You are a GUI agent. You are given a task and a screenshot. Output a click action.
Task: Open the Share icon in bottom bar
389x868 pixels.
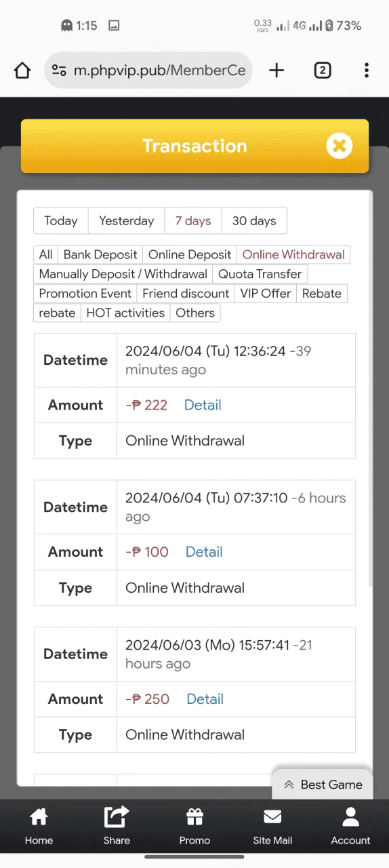(x=117, y=827)
